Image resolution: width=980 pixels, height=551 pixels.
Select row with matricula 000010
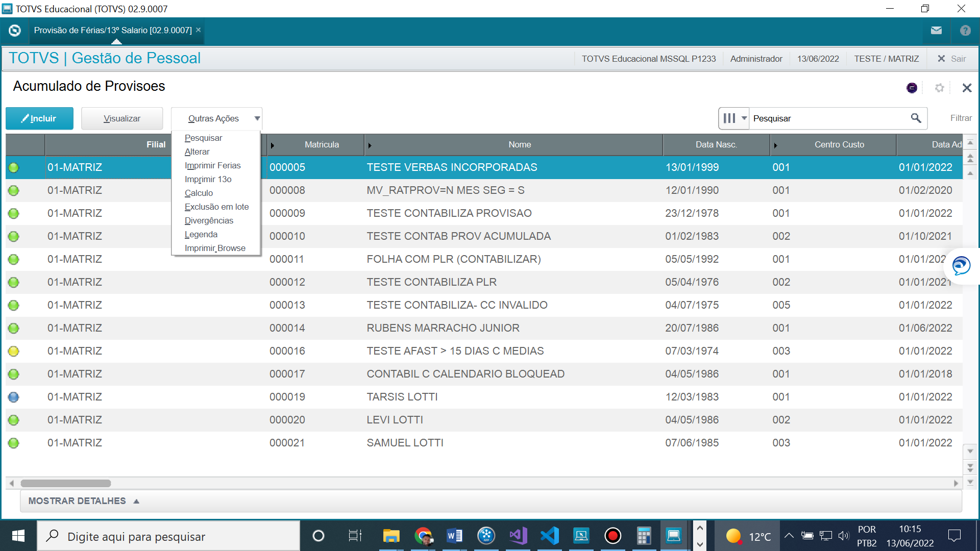(484, 236)
